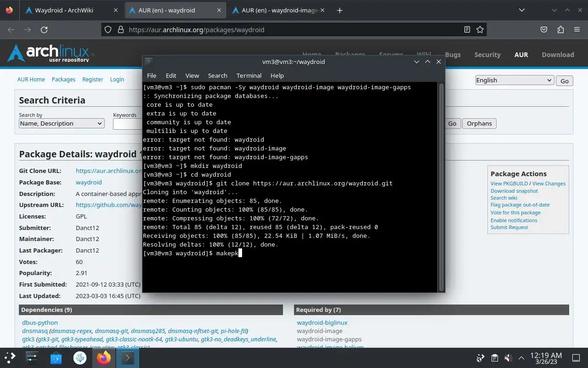Click View Changes link
588x368 pixels.
point(549,184)
